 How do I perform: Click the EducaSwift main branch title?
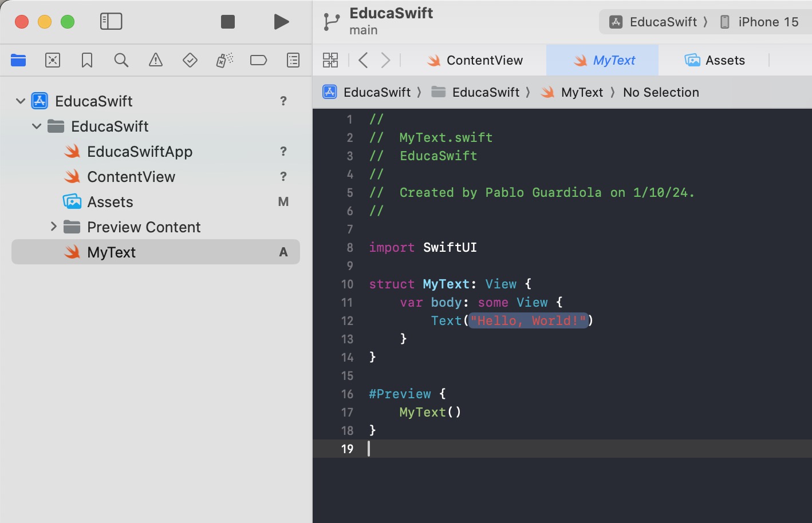coord(391,21)
